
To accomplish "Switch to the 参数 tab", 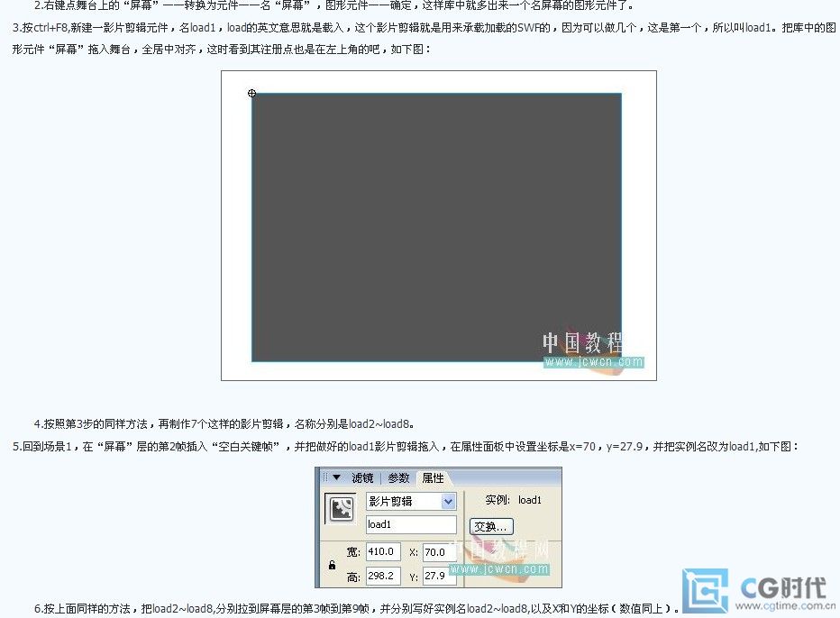I will (x=398, y=477).
